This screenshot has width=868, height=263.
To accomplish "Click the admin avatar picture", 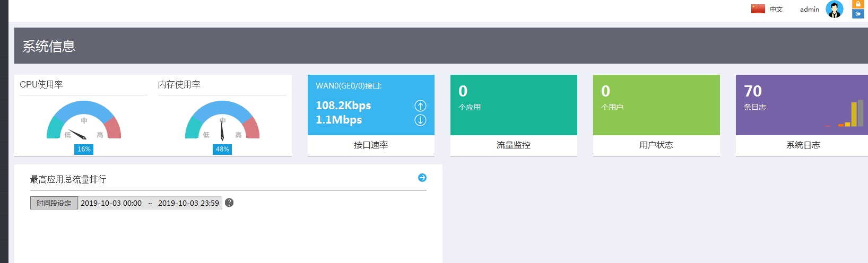I will 835,10.
